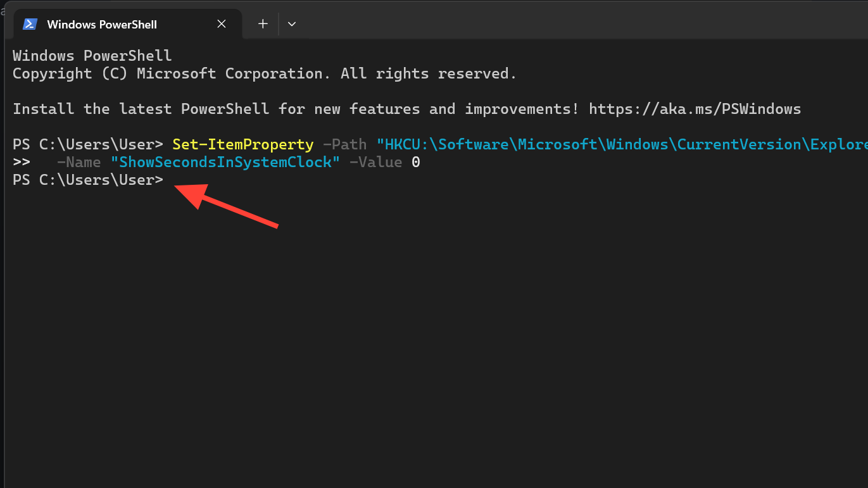Viewport: 868px width, 488px height.
Task: Open the aka.ms/PSWindows link
Action: coord(695,109)
